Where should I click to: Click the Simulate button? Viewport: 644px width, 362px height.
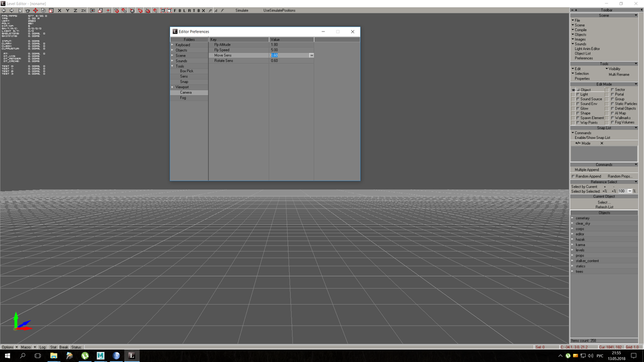click(242, 11)
